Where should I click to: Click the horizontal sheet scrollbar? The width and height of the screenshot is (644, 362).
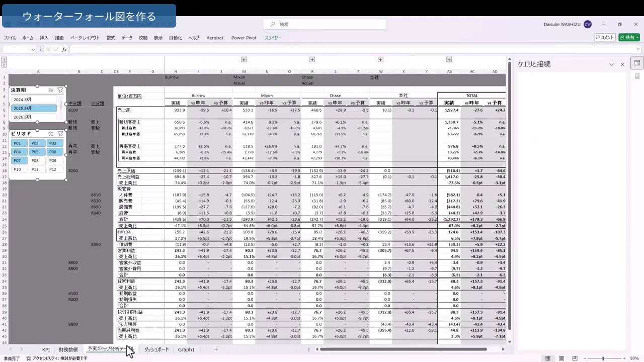[x=403, y=349]
